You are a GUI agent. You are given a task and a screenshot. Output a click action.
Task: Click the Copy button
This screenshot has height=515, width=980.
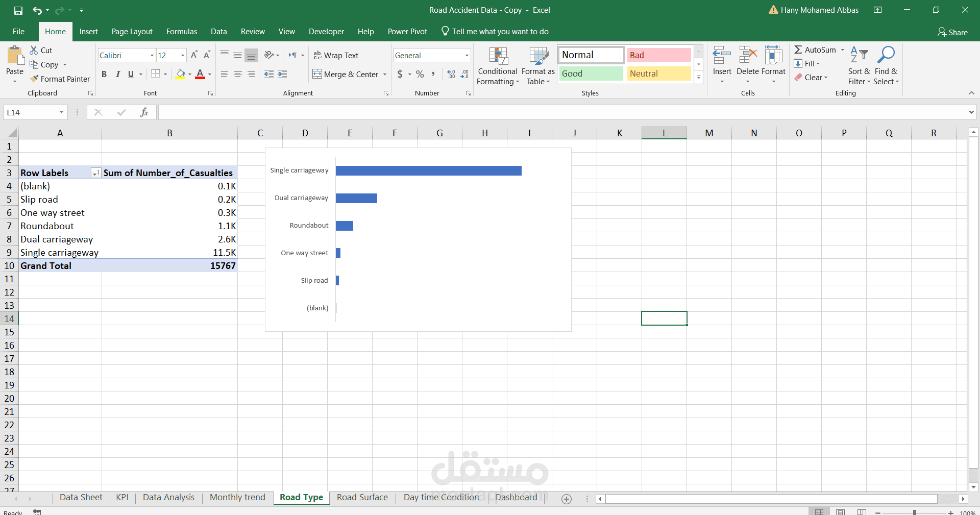click(44, 64)
